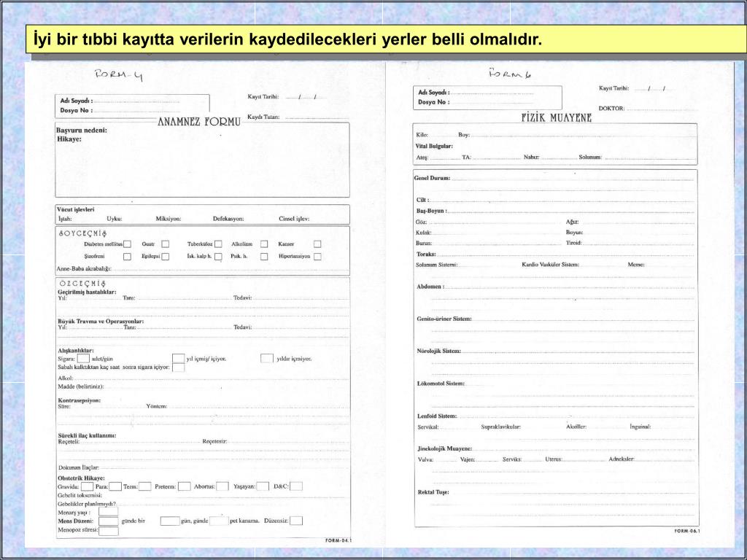Check the Alkolizm box
Screen dimensions: 747x560
pos(264,244)
